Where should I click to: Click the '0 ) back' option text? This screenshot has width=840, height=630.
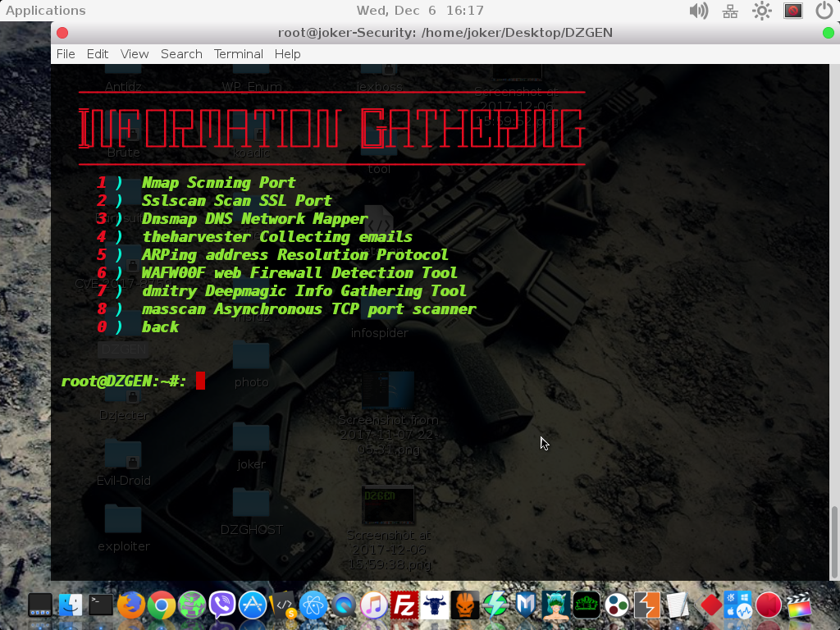click(x=138, y=326)
